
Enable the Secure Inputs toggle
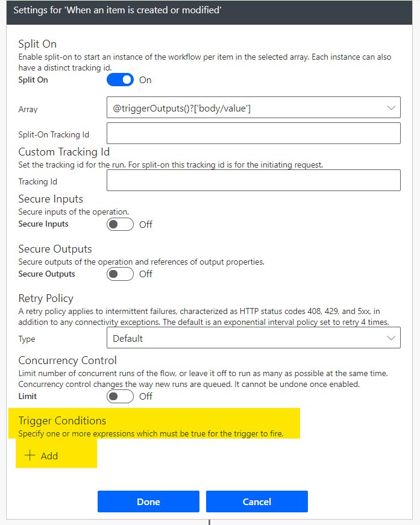(x=120, y=224)
